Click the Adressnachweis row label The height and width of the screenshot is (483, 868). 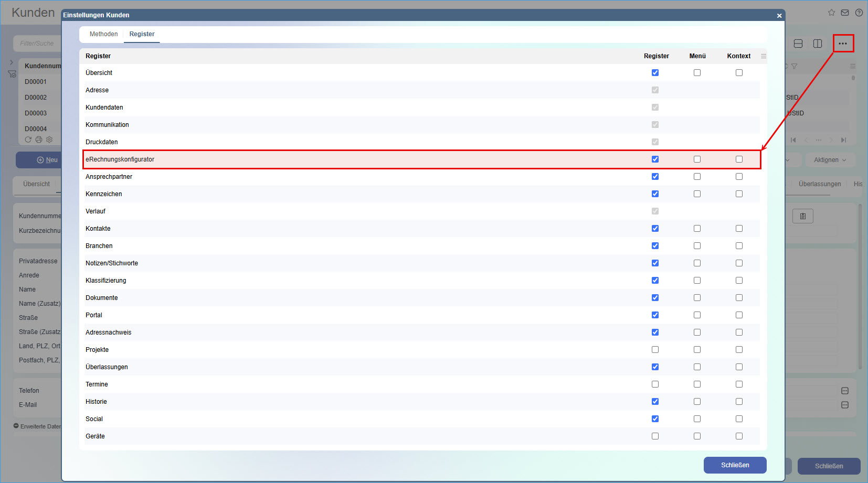click(109, 332)
